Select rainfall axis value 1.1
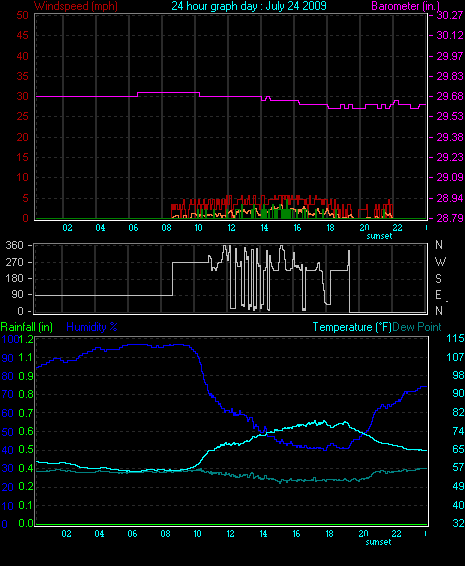This screenshot has height=566, width=465. click(x=26, y=357)
